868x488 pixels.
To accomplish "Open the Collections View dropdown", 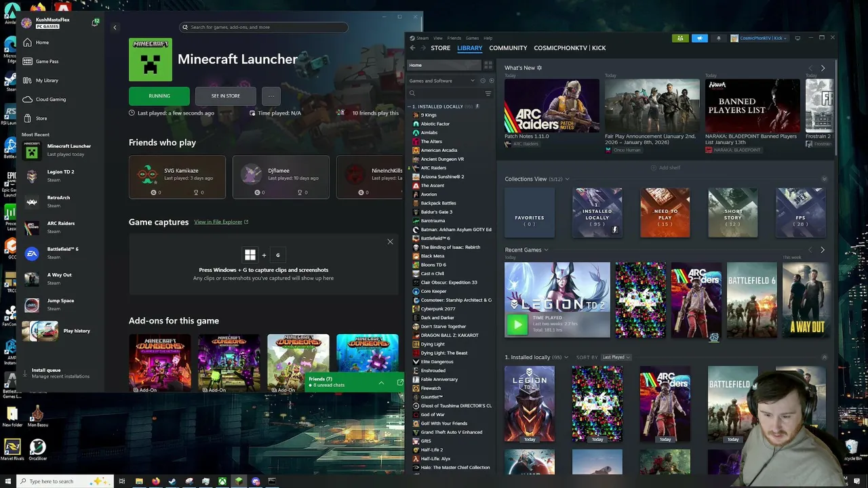I will [567, 179].
